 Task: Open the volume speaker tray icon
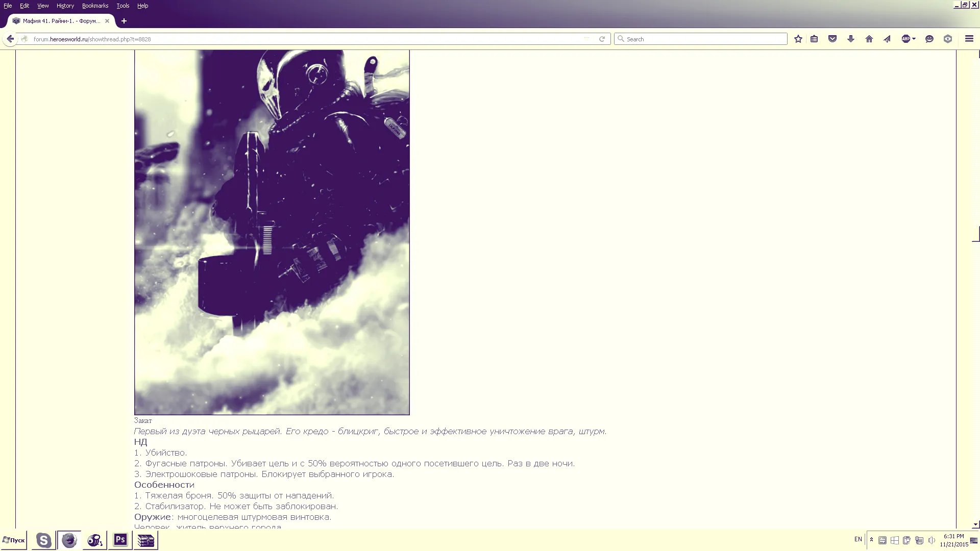coord(932,540)
